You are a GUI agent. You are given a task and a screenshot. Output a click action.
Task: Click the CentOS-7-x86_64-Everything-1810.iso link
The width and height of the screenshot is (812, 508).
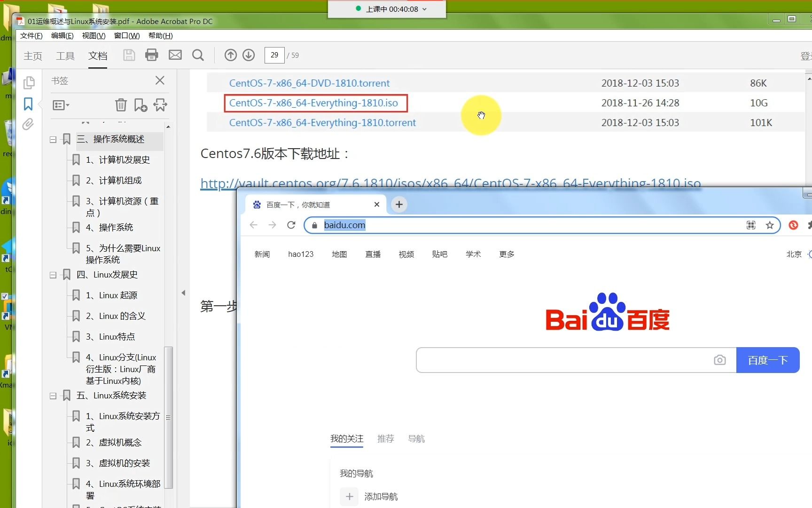point(313,103)
